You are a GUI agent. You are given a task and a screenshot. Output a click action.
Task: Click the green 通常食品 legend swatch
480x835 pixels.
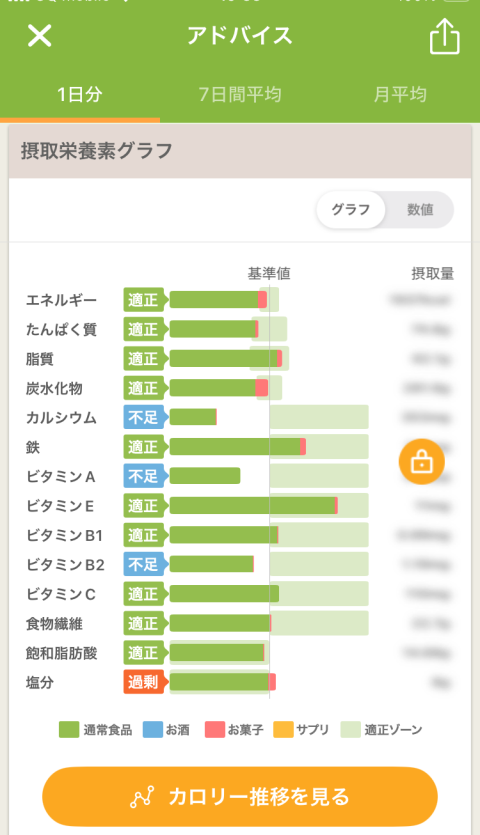69,730
